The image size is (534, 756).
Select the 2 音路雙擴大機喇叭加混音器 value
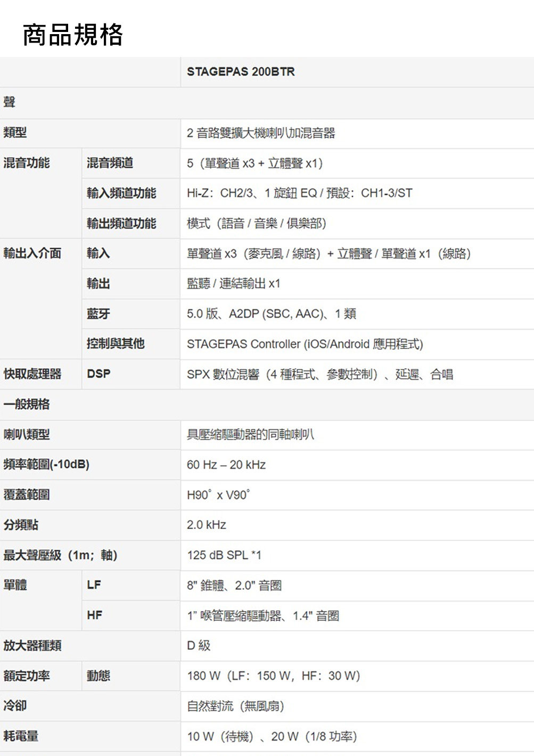[x=261, y=133]
